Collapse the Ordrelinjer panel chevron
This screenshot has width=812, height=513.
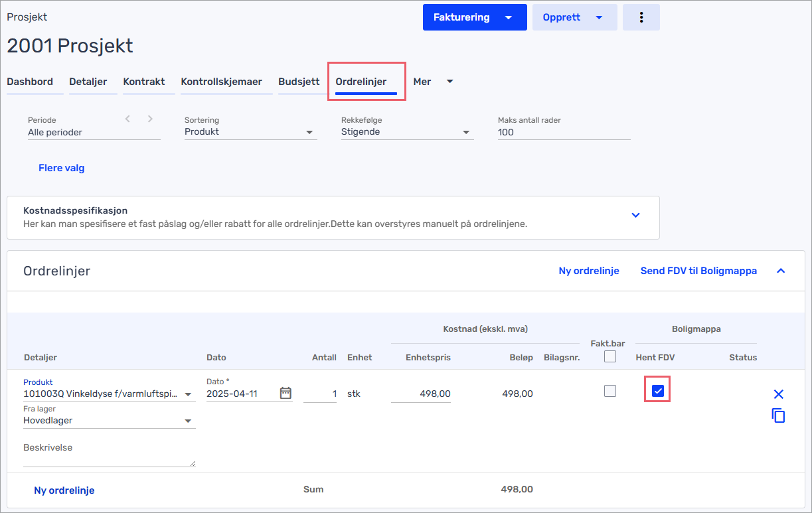tap(781, 271)
